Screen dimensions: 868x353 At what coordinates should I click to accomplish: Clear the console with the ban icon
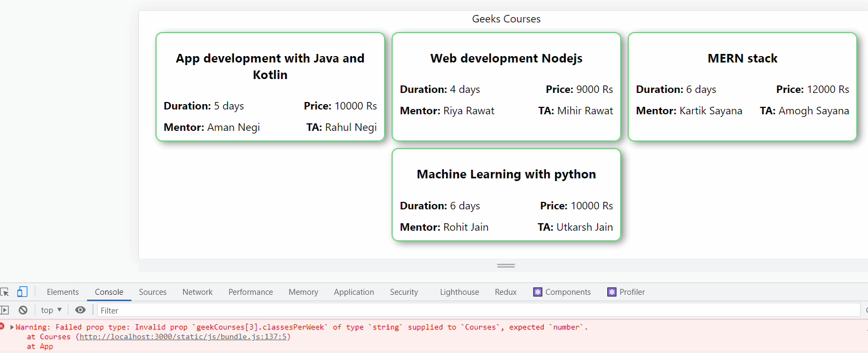click(x=23, y=310)
